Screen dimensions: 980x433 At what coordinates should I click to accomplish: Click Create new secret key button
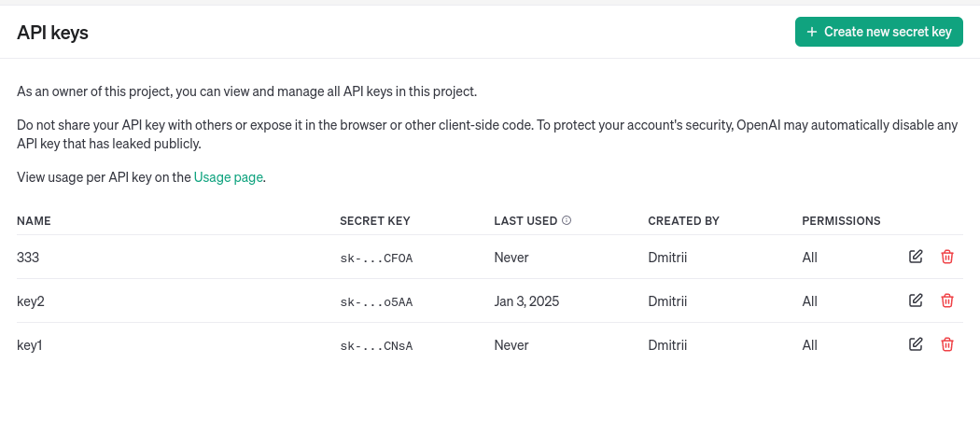[878, 32]
